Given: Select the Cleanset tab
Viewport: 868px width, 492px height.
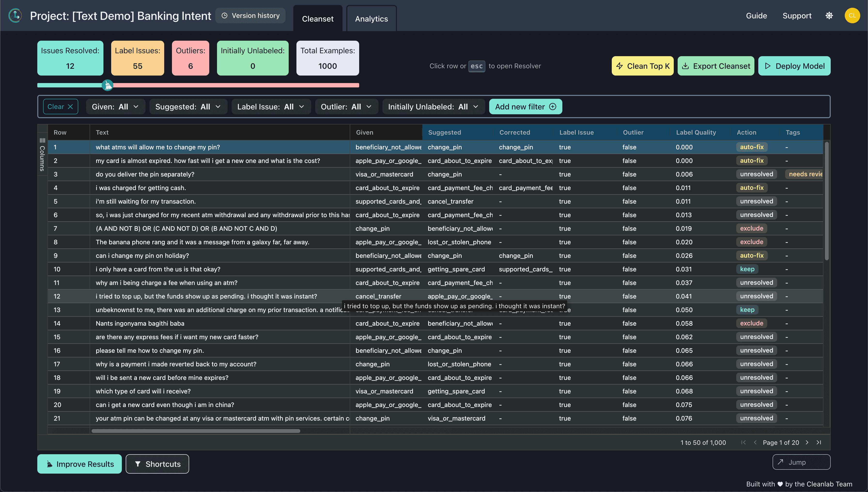Looking at the screenshot, I should click(x=318, y=19).
